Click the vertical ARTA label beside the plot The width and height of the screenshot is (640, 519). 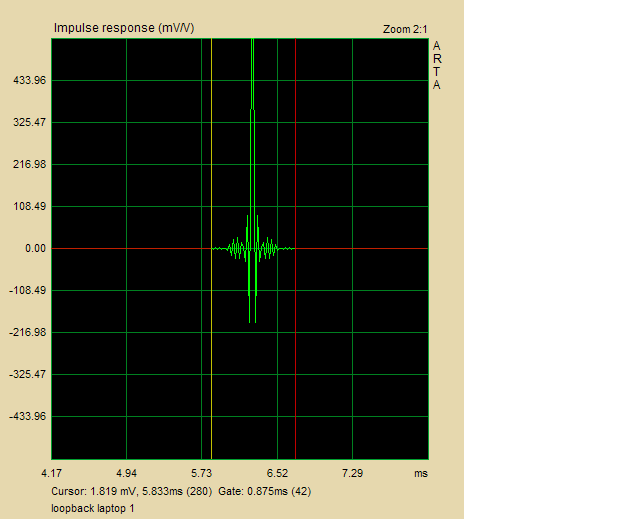(x=437, y=65)
